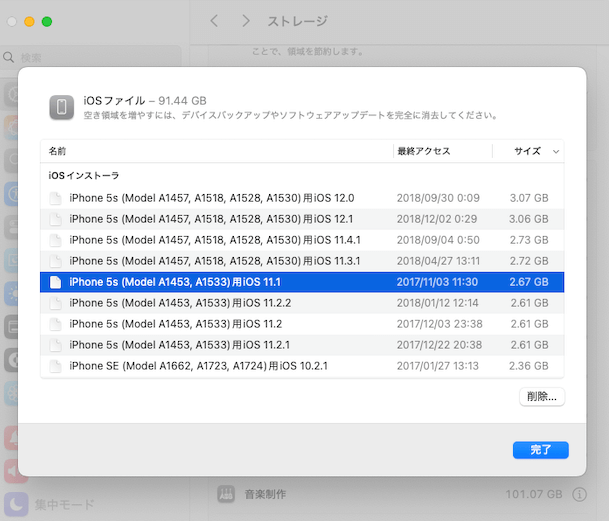The height and width of the screenshot is (521, 609).
Task: Click the 3.06 GB size value
Action: pyautogui.click(x=529, y=219)
